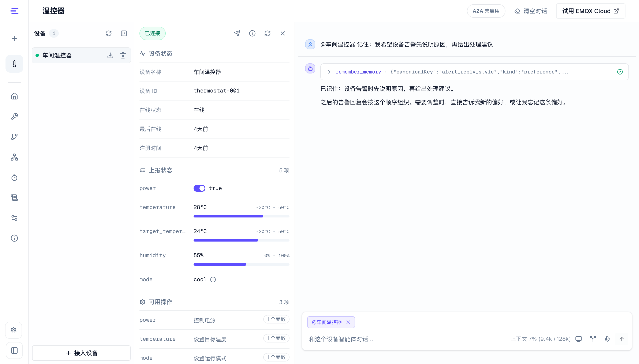Send message with up arrow button
The image size is (639, 364).
point(621,339)
